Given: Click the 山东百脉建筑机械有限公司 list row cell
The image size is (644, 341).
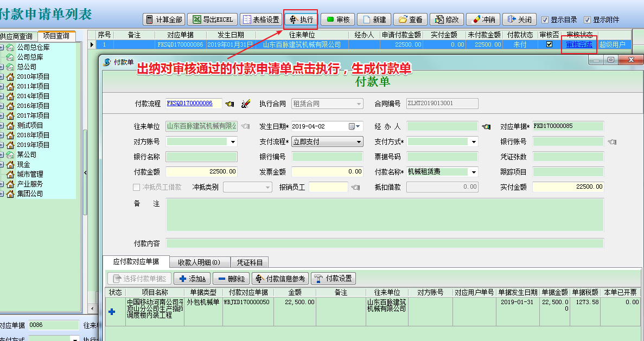Looking at the screenshot, I should [302, 44].
